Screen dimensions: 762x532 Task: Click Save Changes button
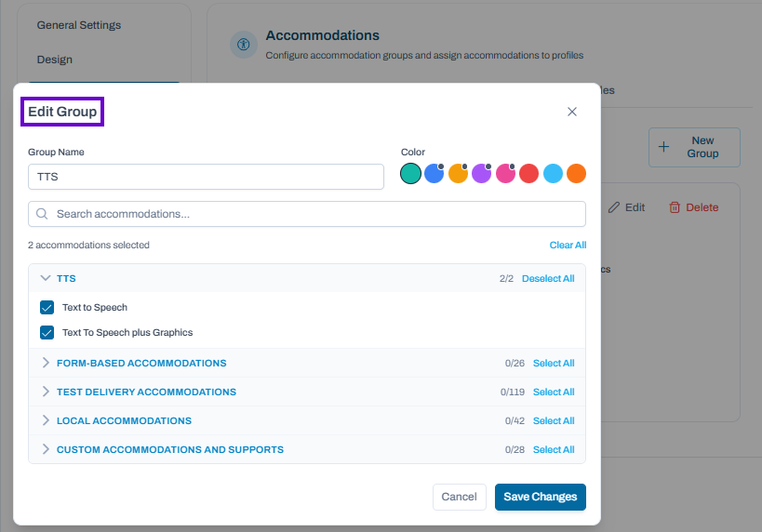pyautogui.click(x=541, y=497)
